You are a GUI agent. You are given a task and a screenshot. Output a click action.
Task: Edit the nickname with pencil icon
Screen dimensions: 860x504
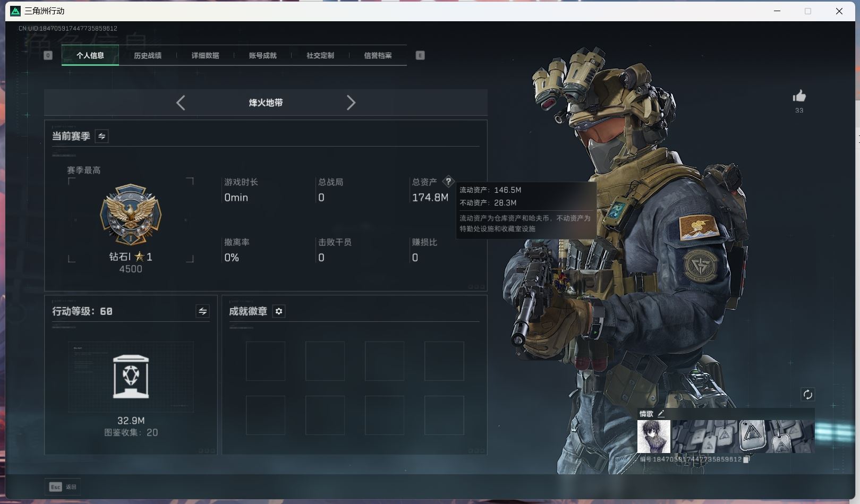661,414
